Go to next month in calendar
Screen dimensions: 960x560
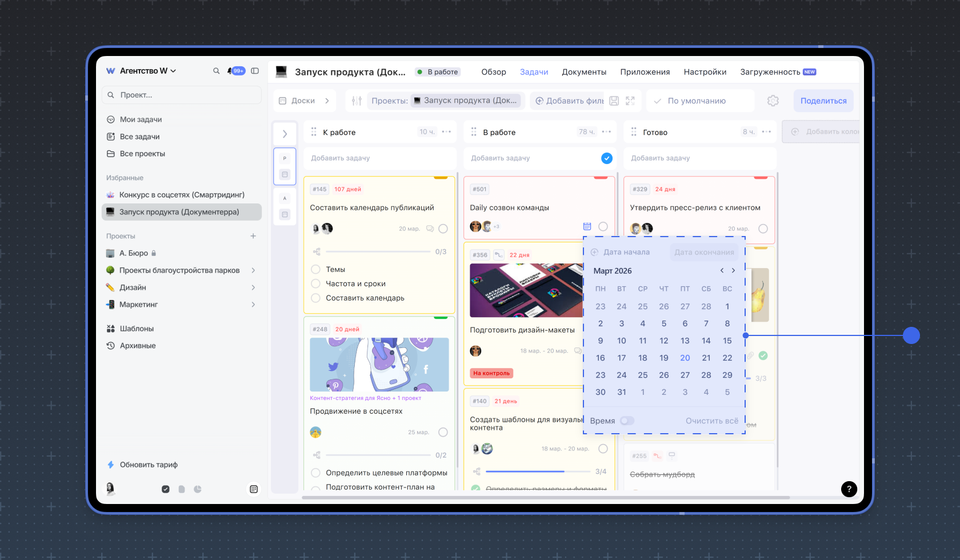pyautogui.click(x=733, y=270)
